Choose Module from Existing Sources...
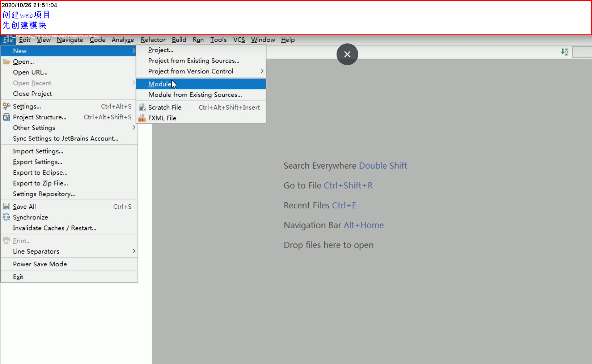592x364 pixels. click(201, 94)
